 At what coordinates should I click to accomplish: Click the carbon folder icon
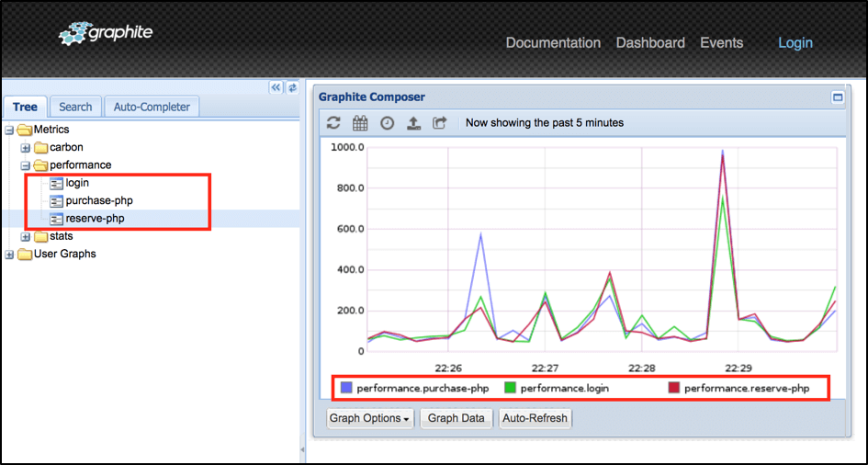tap(40, 148)
